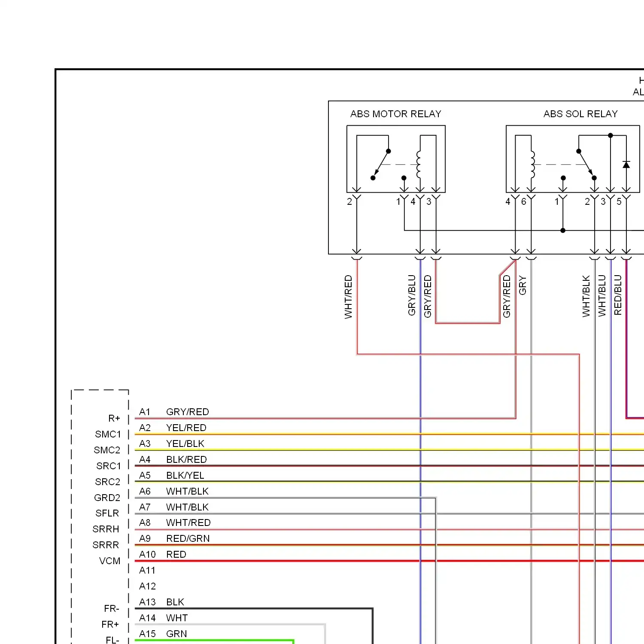This screenshot has height=644, width=644.
Task: Select the A1 GRY/RED wire label
Action: click(x=174, y=412)
